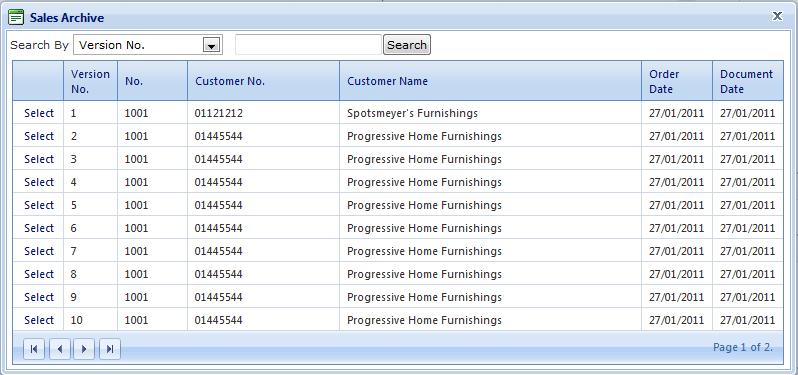Click the Sales Archive title text
The image size is (798, 375).
(x=67, y=18)
